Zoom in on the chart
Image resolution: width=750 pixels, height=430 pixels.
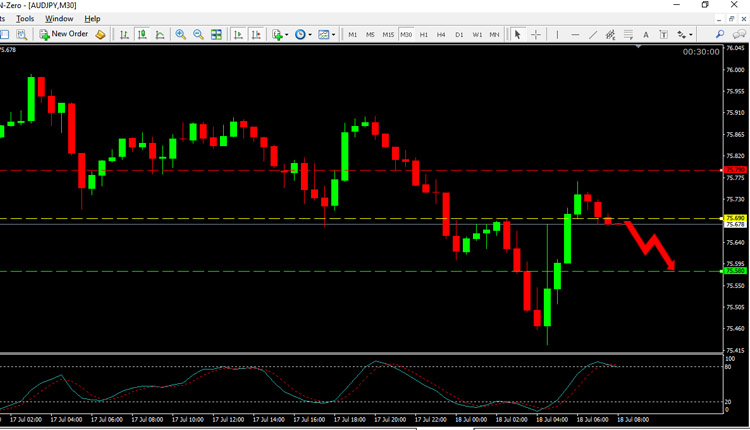coord(181,34)
